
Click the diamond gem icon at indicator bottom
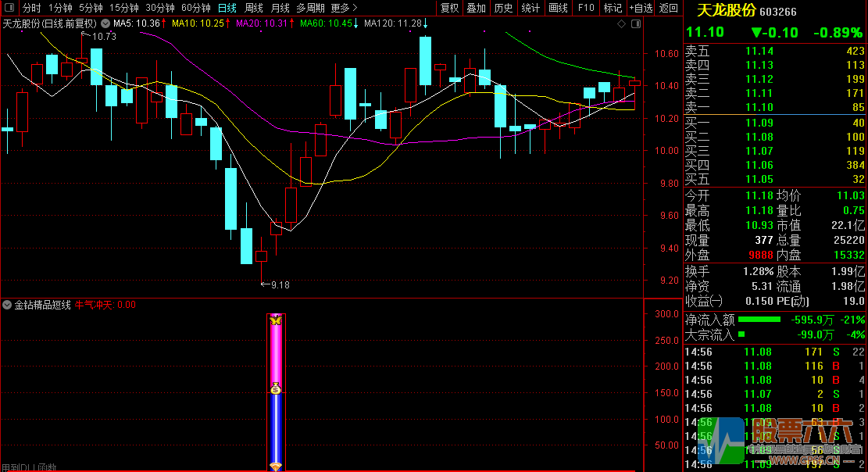pyautogui.click(x=275, y=467)
